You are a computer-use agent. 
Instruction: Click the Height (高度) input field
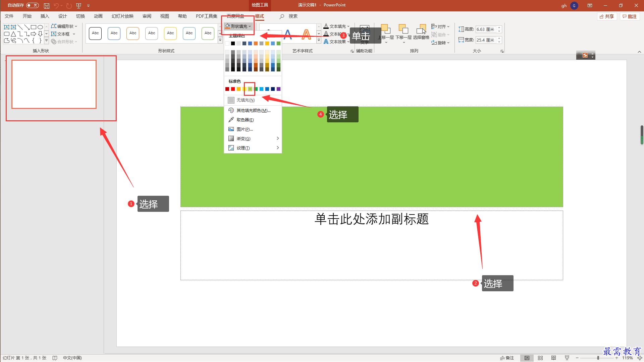(486, 29)
